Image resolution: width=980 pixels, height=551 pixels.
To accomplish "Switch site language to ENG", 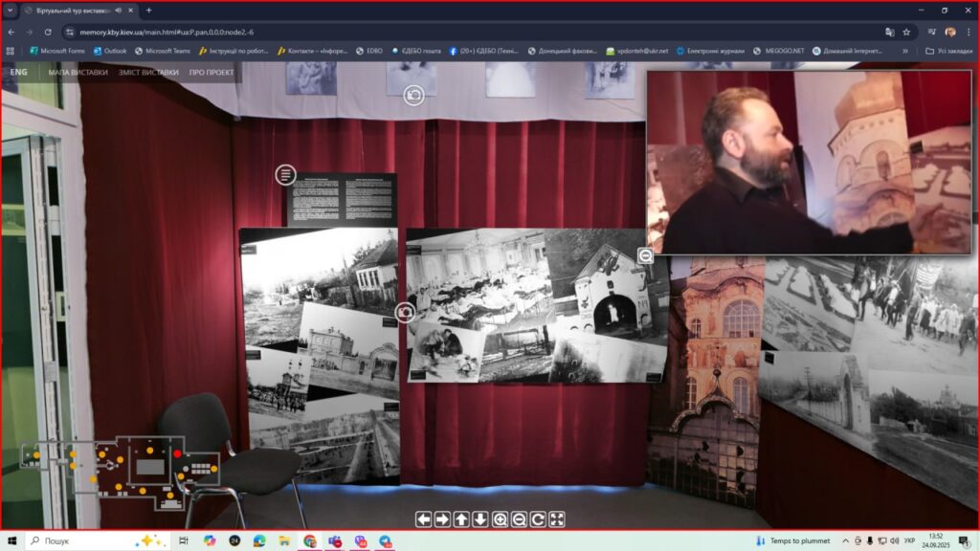I will tap(19, 72).
